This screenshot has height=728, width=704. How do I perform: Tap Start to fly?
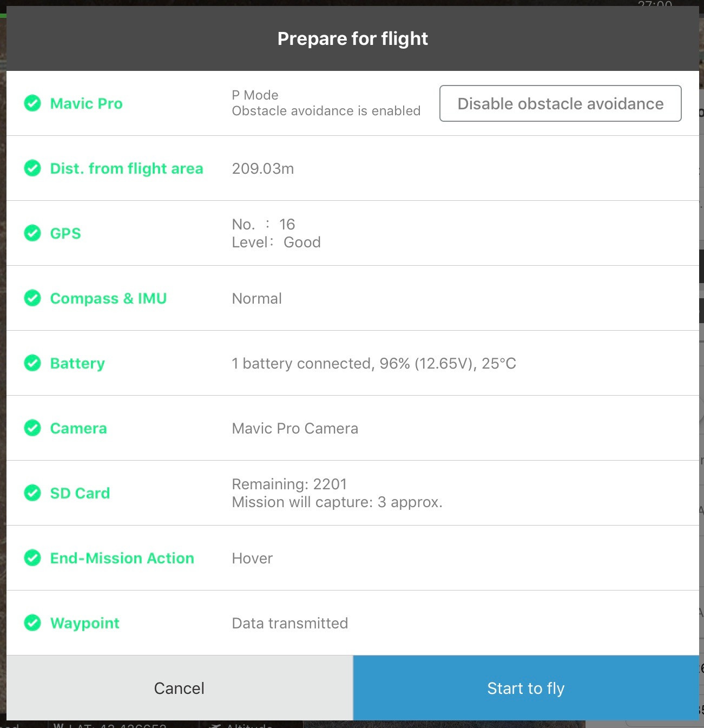tap(525, 688)
